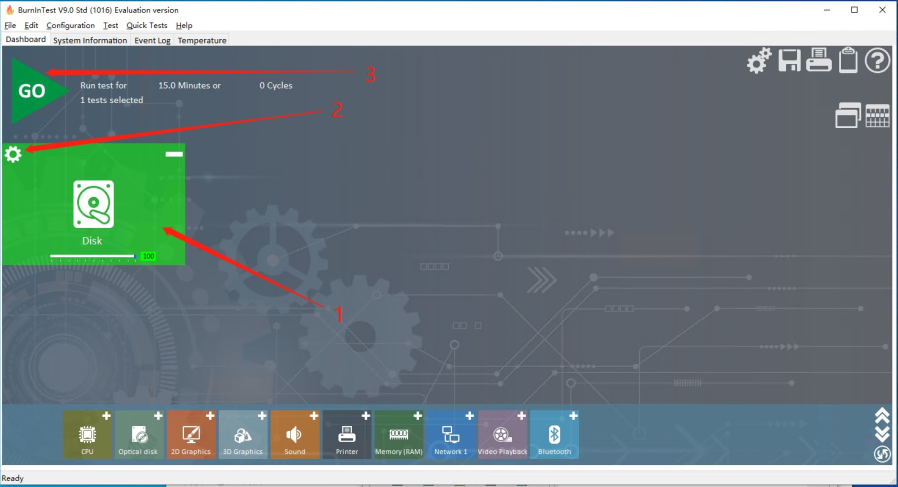
Task: Click plus on Memory (RAM) tile
Action: [418, 416]
